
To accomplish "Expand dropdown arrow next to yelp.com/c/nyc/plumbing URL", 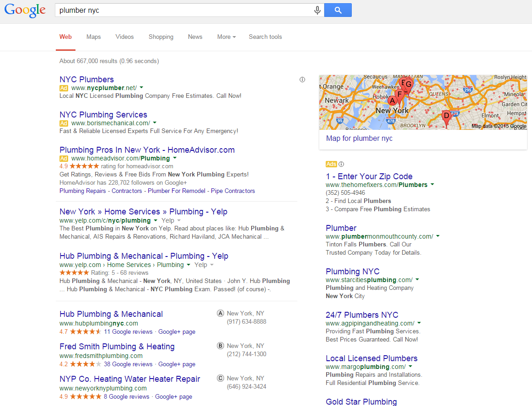I will (x=156, y=220).
